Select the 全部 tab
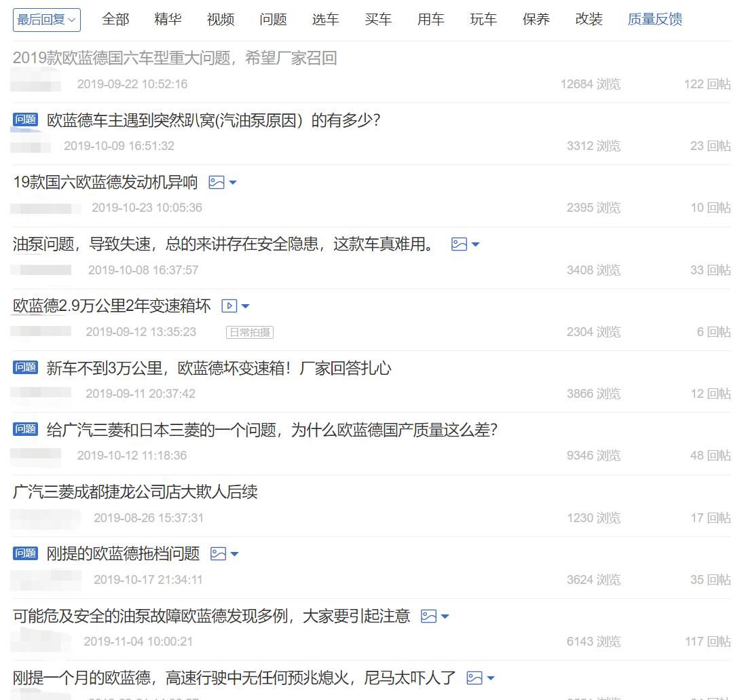Image resolution: width=742 pixels, height=700 pixels. tap(115, 20)
